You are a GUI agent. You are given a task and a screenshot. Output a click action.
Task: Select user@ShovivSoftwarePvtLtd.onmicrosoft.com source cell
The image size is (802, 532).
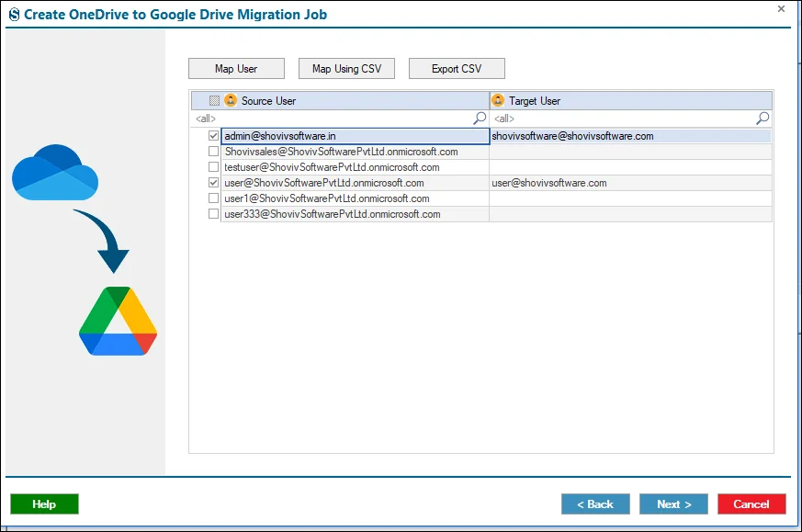tap(356, 183)
